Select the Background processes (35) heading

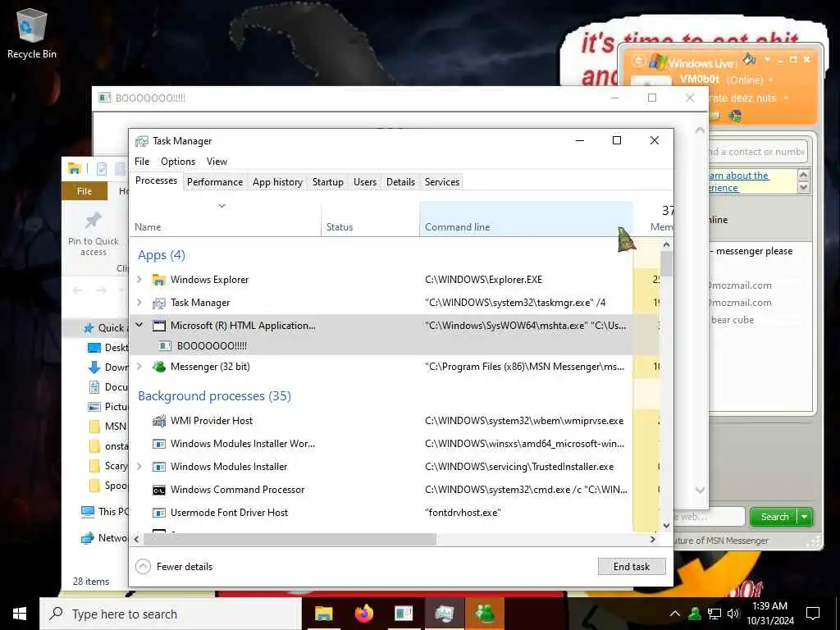coord(214,396)
